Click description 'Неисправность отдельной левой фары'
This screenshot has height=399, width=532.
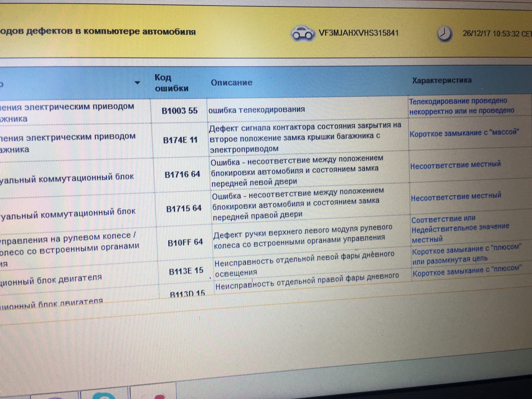pyautogui.click(x=304, y=263)
